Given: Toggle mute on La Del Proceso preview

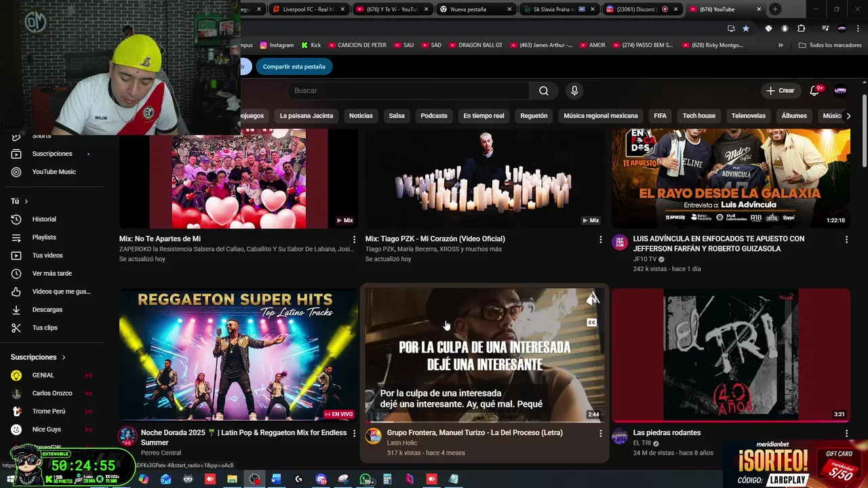Looking at the screenshot, I should click(593, 299).
